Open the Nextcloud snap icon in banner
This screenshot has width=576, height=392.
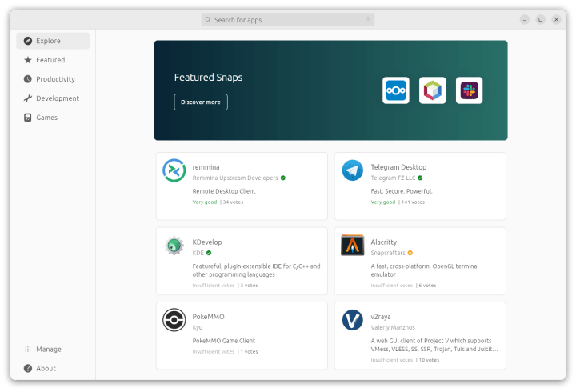[x=396, y=90]
